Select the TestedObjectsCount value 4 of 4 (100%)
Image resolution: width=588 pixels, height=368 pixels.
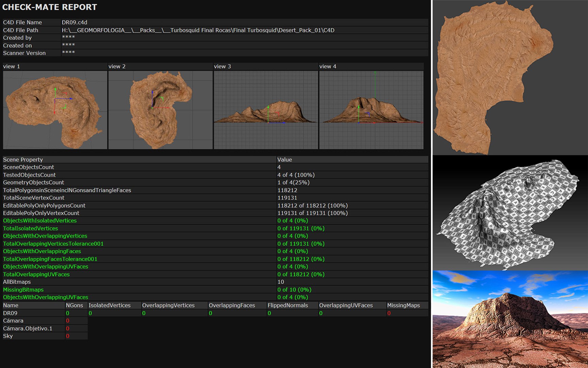(x=296, y=175)
